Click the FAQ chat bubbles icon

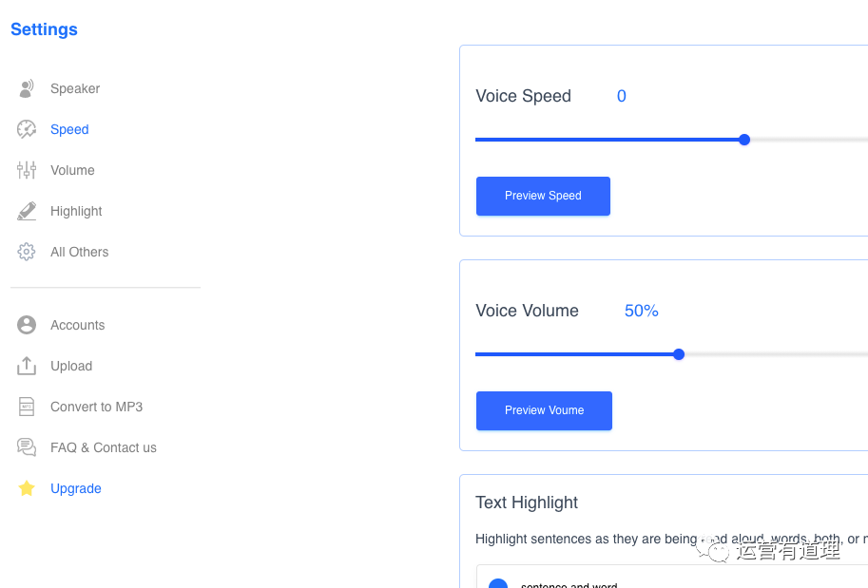pyautogui.click(x=27, y=447)
